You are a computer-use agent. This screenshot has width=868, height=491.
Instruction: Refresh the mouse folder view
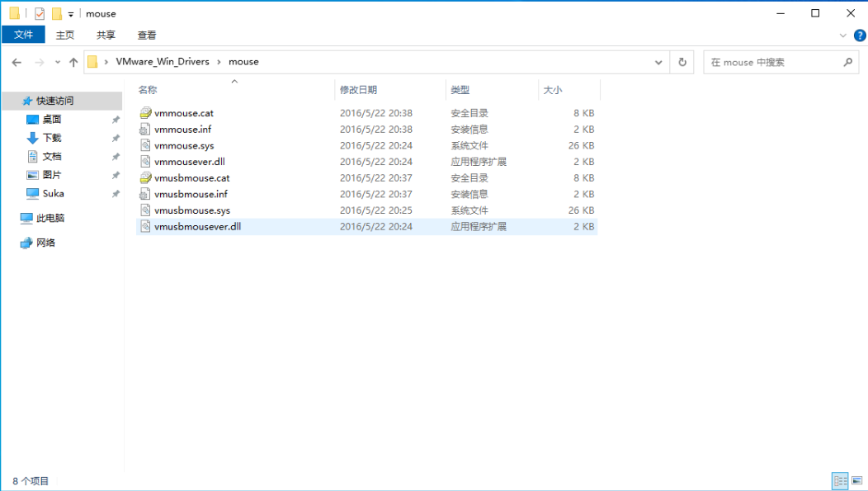(682, 62)
